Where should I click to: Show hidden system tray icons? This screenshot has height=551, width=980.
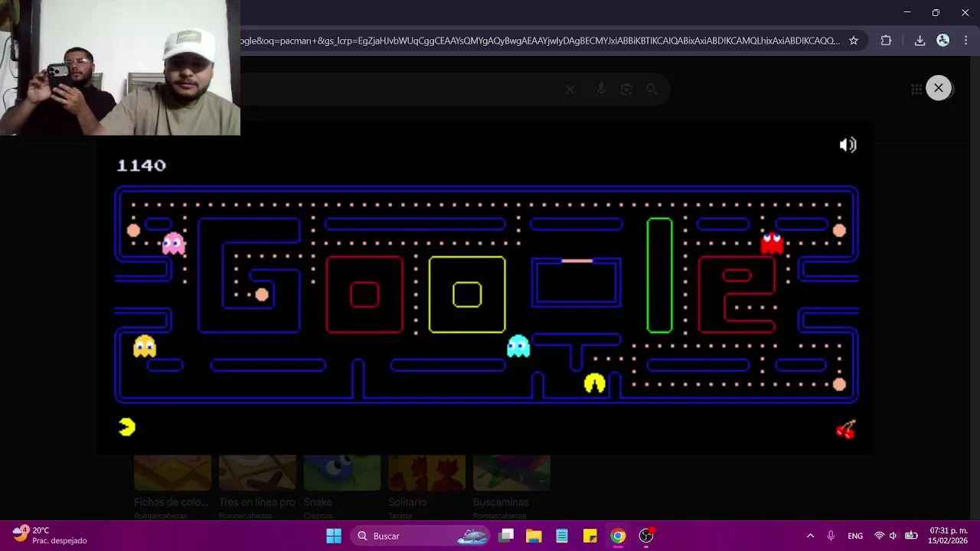[x=810, y=536]
